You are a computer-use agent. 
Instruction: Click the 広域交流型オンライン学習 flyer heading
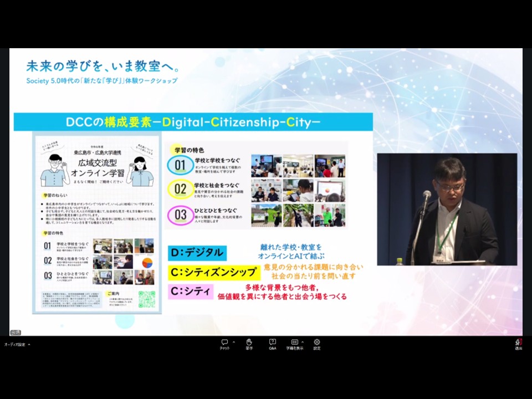(98, 168)
